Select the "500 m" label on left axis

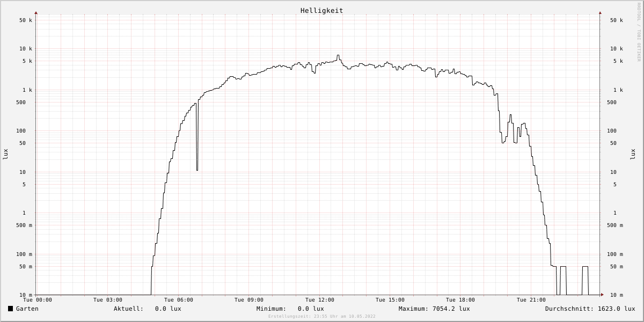24,225
